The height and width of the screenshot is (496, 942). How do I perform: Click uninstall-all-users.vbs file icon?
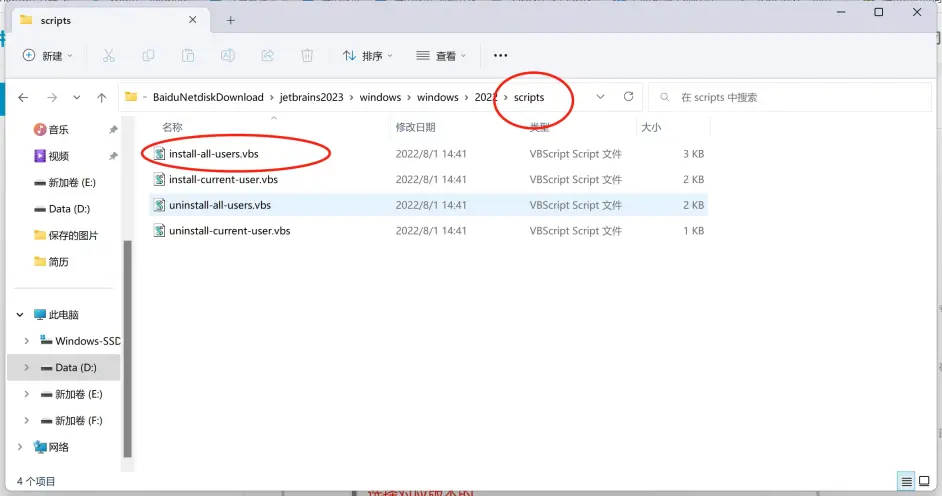coord(159,205)
